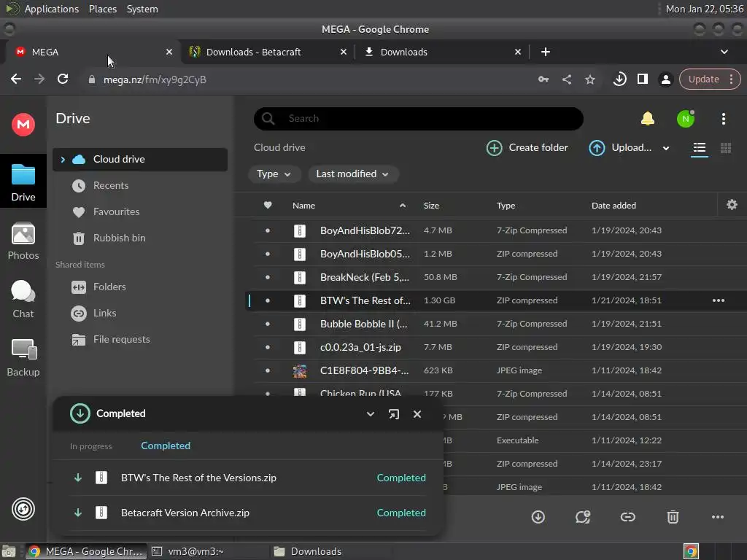747x560 pixels.
Task: Open File requests in the sidebar
Action: point(121,340)
